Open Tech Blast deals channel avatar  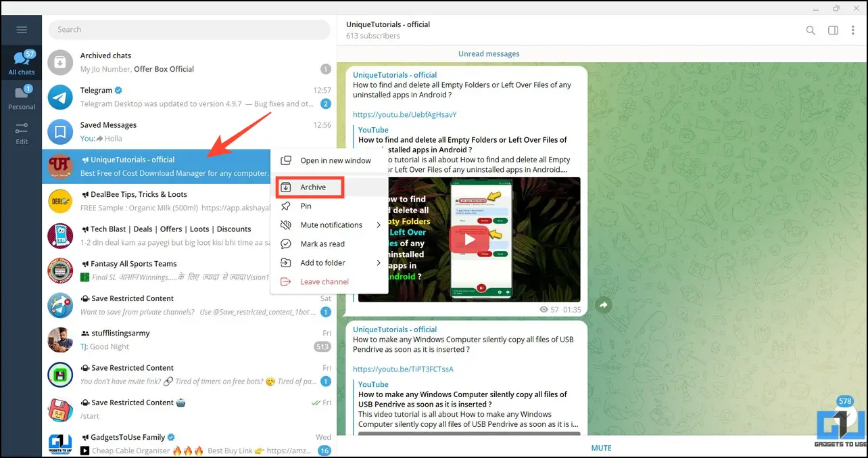[60, 236]
